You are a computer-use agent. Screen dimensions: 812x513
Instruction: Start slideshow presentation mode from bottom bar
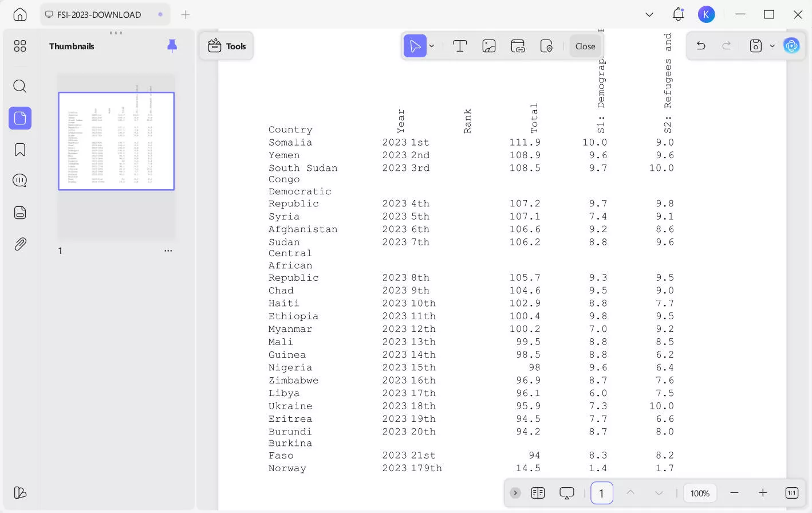(x=566, y=493)
